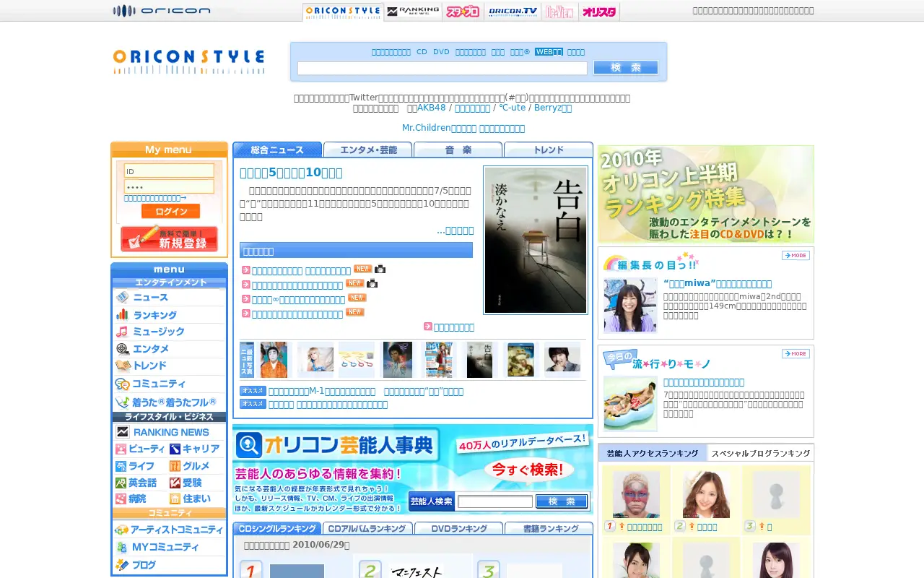Screen dimensions: 924x578
Task: Click the トレンド book icon
Action: click(123, 366)
